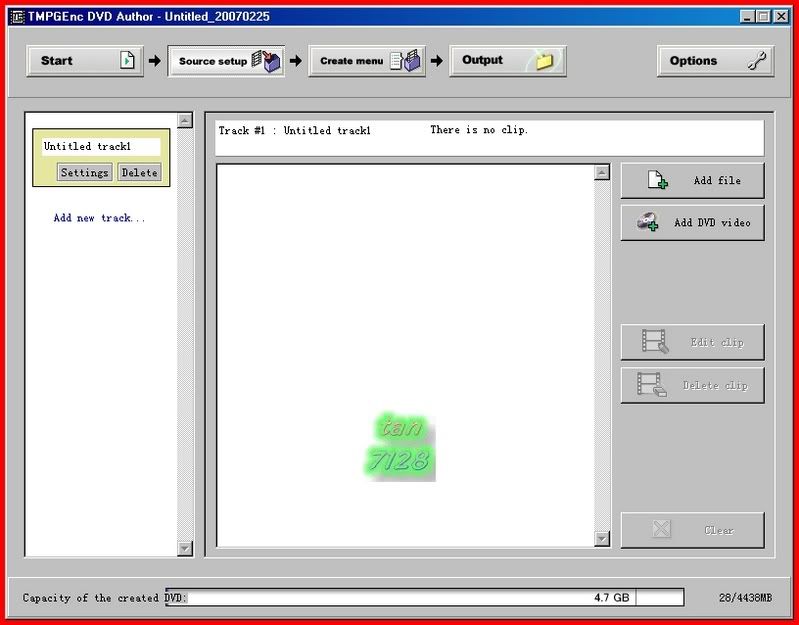Screen dimensions: 799x625
Task: Click the Track #1 Untitled track1 header
Action: click(295, 130)
